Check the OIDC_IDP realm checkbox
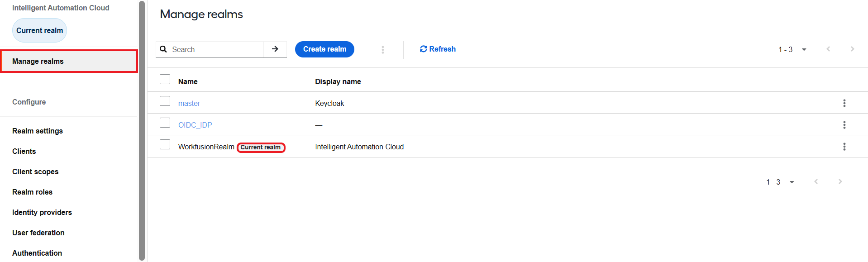Image resolution: width=868 pixels, height=262 pixels. (x=165, y=123)
